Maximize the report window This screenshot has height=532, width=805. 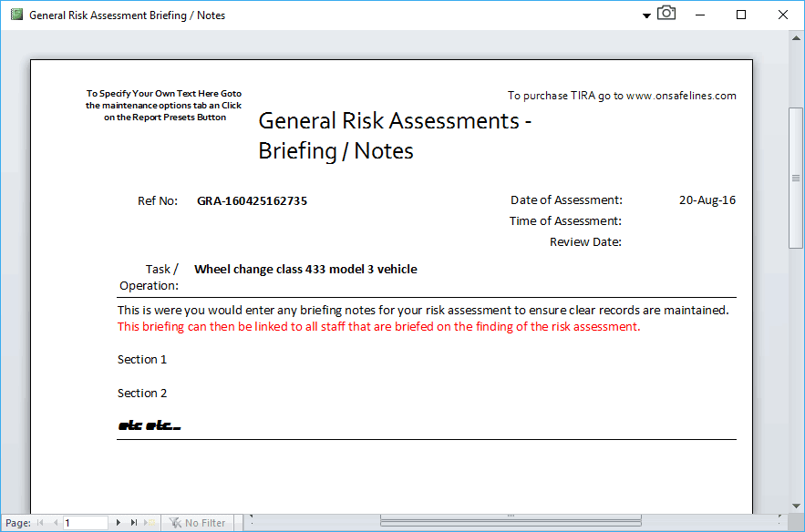tap(741, 15)
